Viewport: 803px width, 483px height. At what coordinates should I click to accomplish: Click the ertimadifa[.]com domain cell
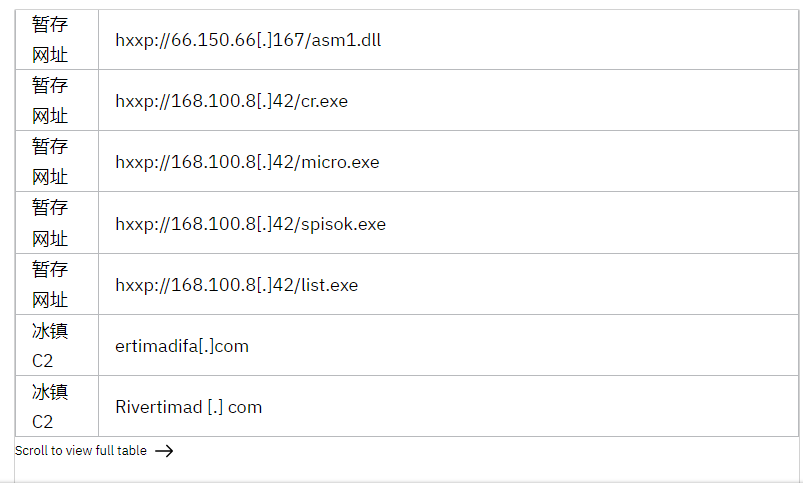(x=448, y=345)
